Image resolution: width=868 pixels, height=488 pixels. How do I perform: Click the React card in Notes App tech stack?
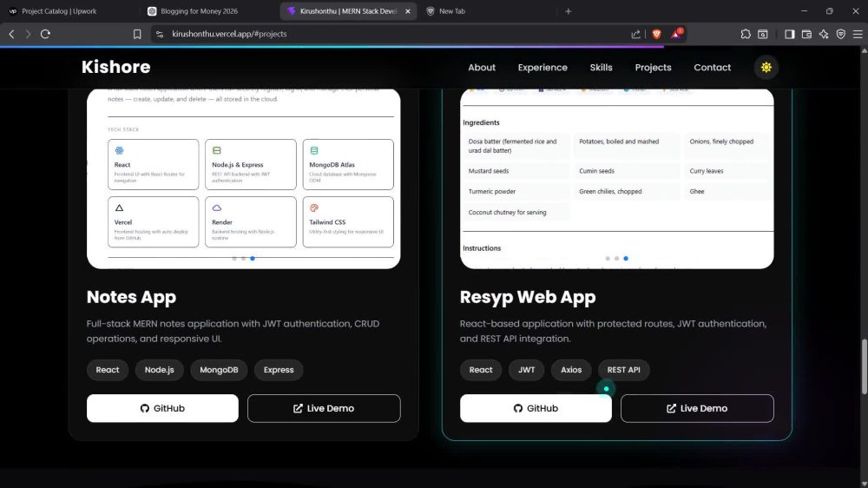(x=154, y=164)
